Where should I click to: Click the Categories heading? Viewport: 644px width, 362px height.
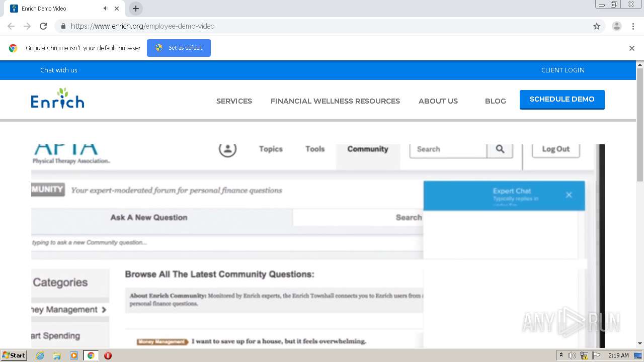point(60,283)
